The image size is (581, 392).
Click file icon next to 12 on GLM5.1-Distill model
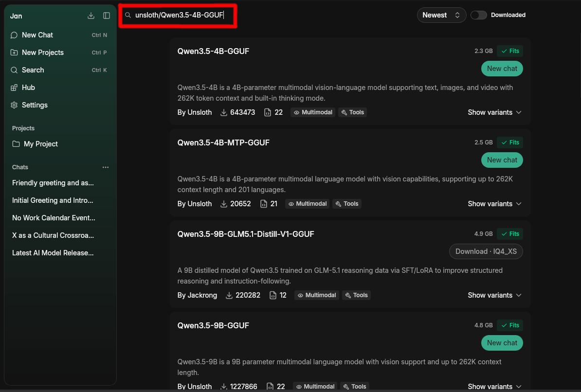272,295
